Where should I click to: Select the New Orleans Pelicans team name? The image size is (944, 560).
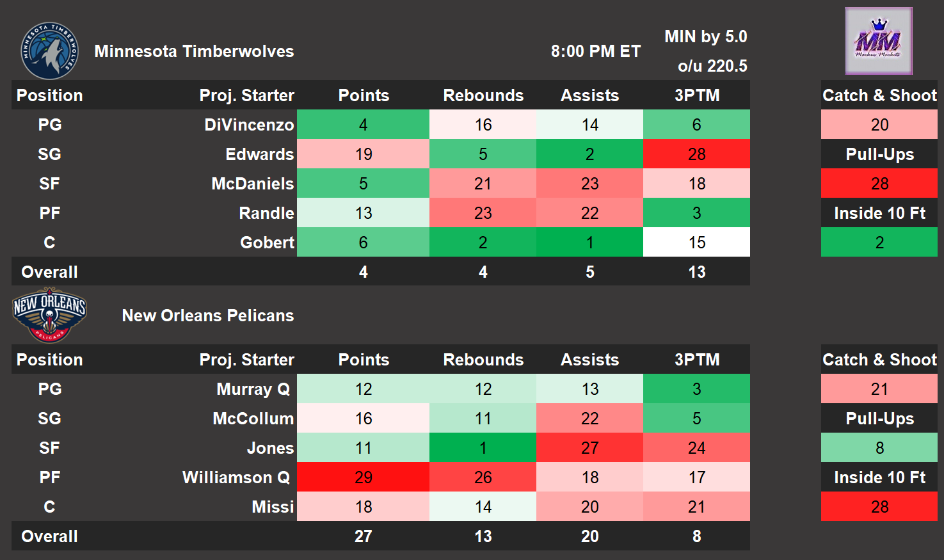point(208,316)
